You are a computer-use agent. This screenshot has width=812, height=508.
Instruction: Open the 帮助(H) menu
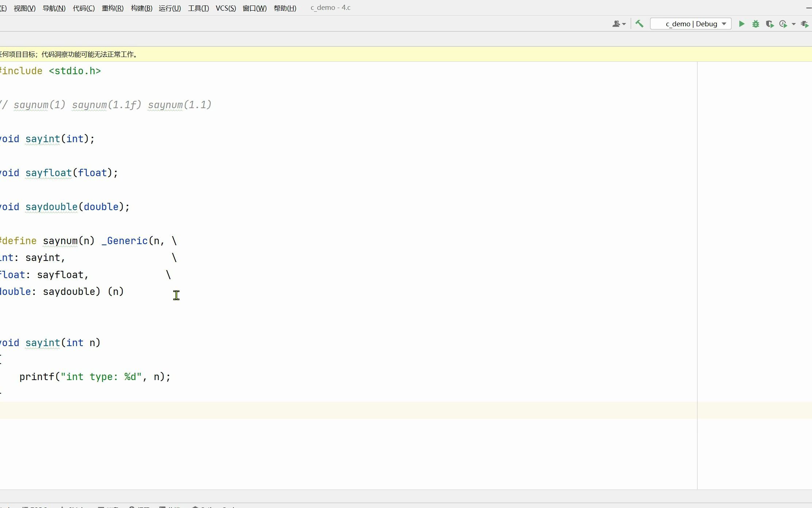click(x=285, y=8)
